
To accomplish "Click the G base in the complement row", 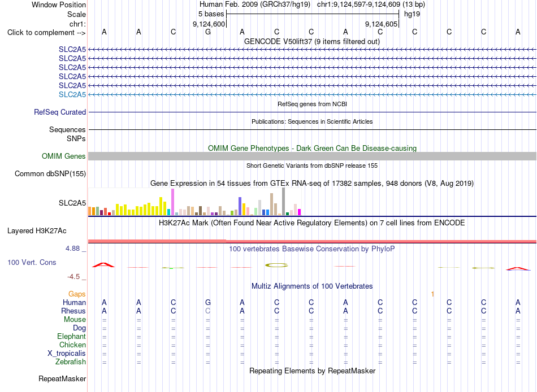I will click(208, 32).
